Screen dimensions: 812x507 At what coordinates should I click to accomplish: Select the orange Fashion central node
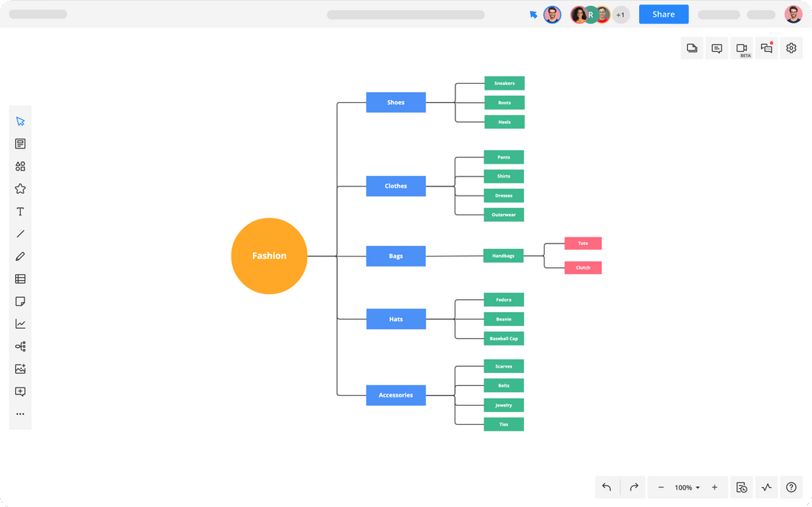coord(270,256)
